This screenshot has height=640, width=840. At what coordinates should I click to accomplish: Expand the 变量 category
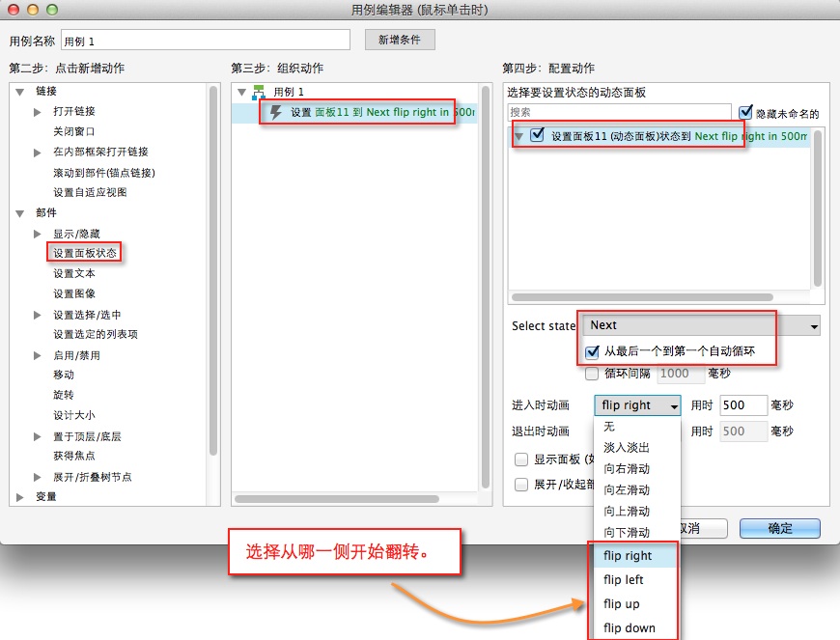pyautogui.click(x=20, y=497)
